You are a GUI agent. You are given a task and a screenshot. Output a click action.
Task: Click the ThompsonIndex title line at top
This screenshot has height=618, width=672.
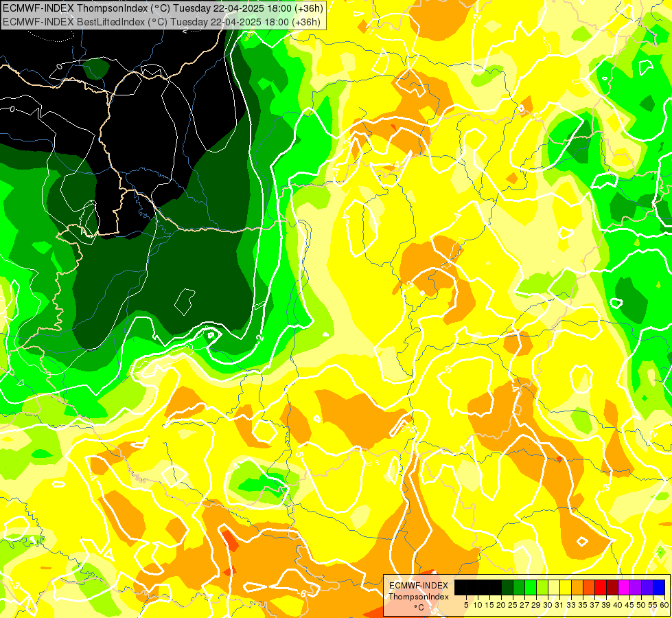tap(163, 8)
